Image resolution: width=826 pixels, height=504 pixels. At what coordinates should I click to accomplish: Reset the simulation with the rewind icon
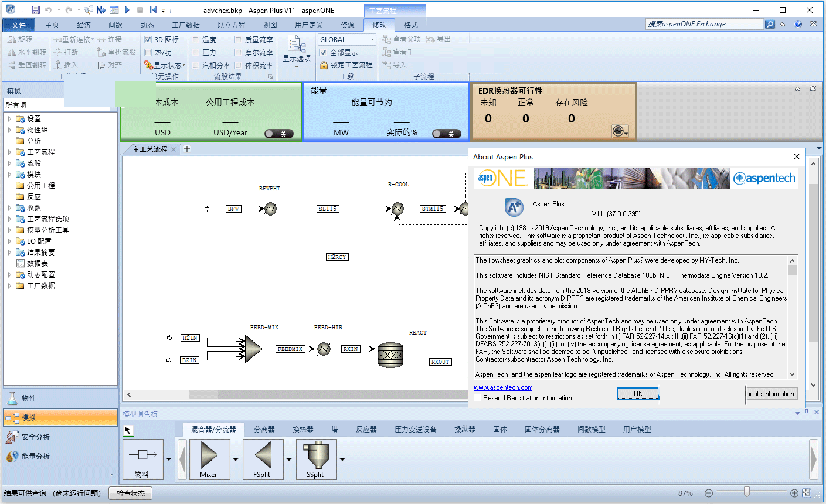click(x=153, y=10)
